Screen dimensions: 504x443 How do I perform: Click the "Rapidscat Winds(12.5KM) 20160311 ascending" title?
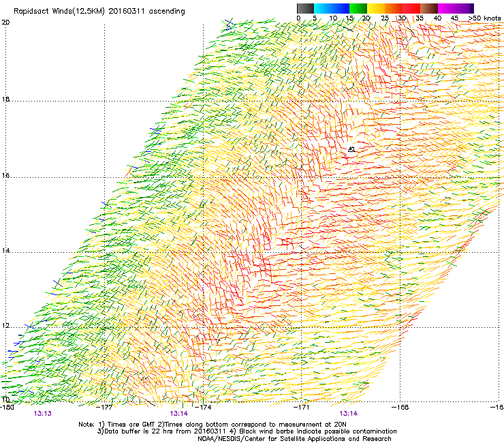(x=99, y=12)
